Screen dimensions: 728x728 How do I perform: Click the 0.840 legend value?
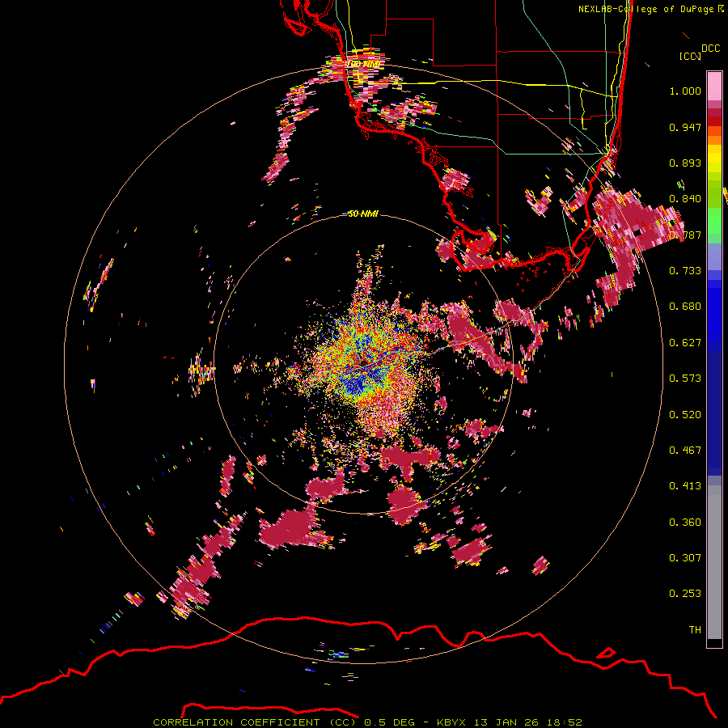(685, 199)
